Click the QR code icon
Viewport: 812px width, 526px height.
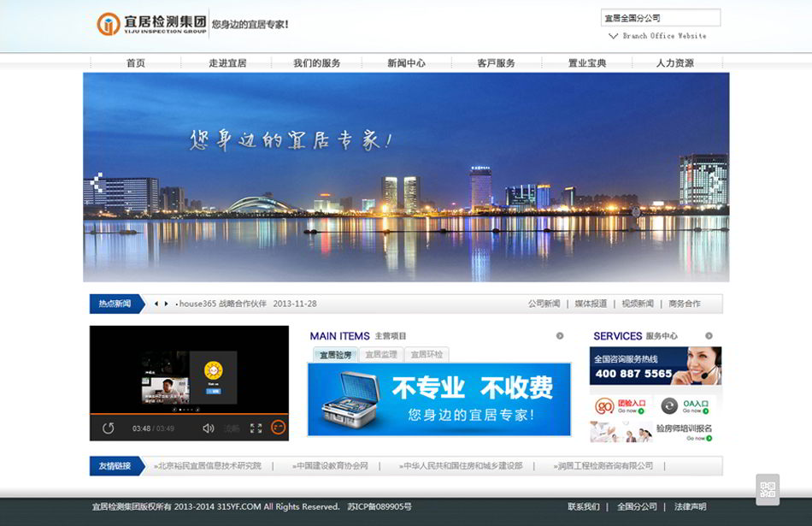click(768, 490)
